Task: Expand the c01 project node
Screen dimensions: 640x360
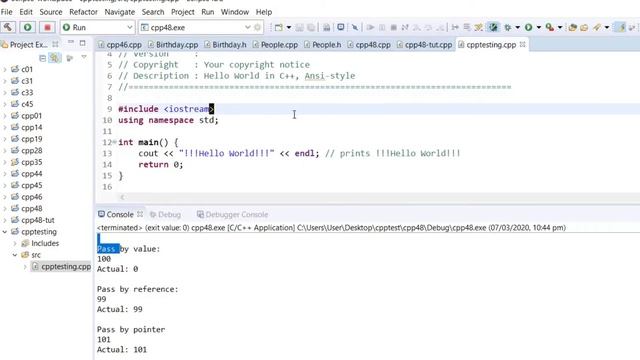Action: click(5, 69)
